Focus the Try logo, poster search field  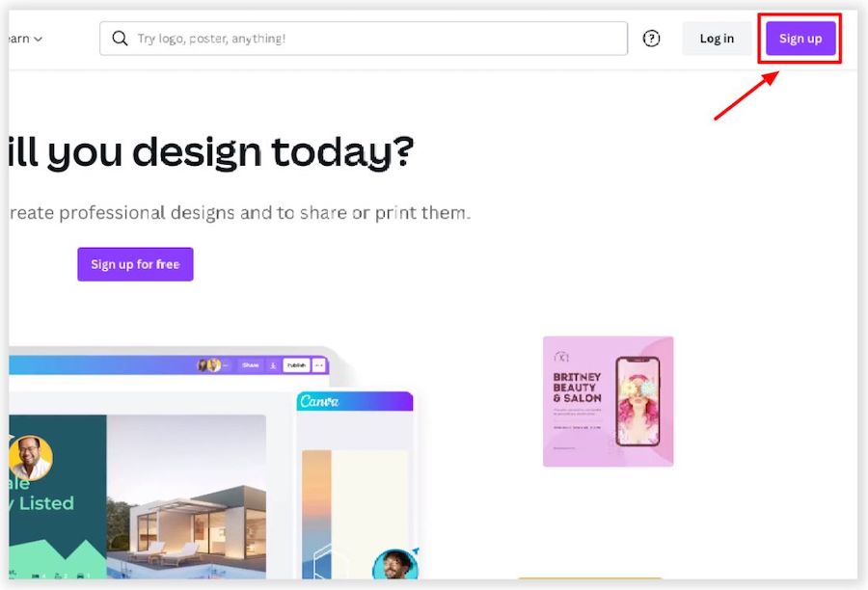(x=364, y=39)
